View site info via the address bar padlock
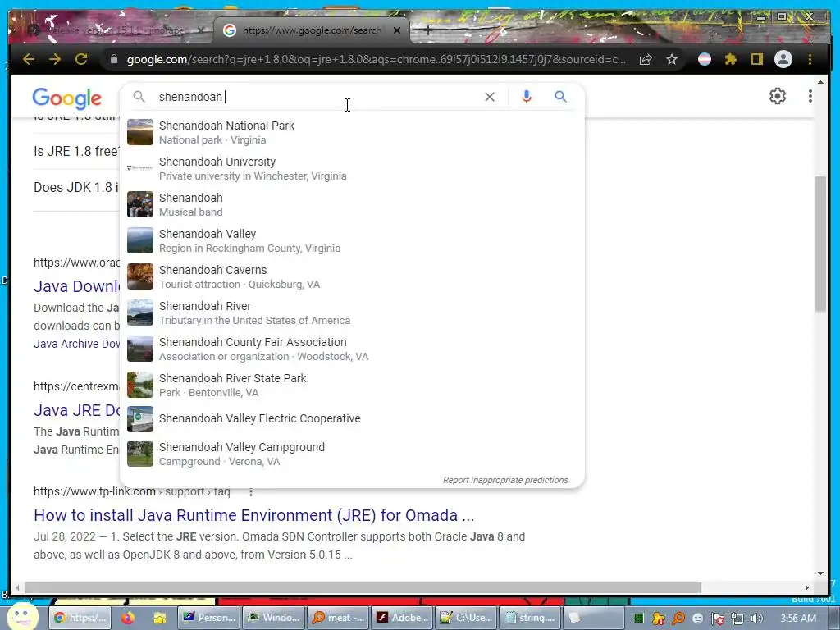Image resolution: width=840 pixels, height=630 pixels. point(113,59)
